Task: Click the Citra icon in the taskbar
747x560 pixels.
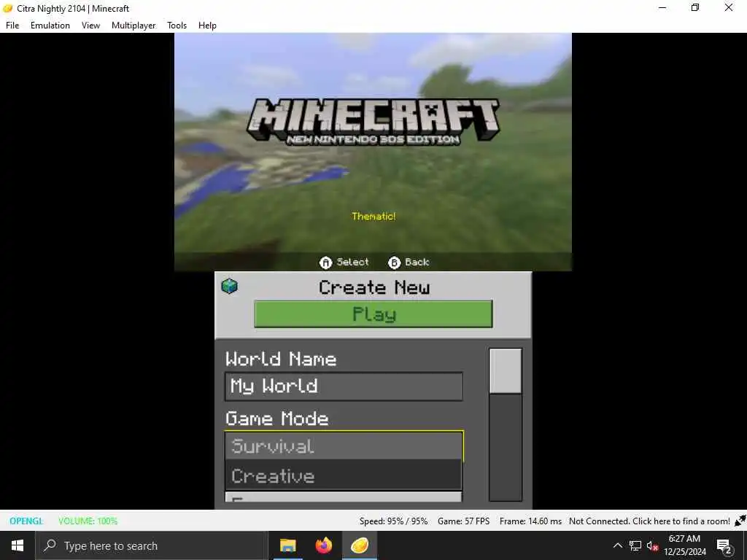Action: tap(360, 545)
